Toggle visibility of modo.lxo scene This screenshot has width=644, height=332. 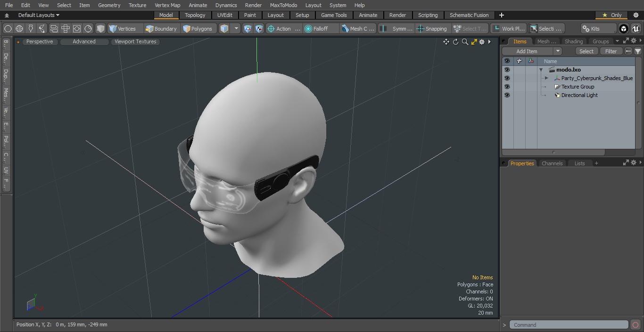coord(507,70)
